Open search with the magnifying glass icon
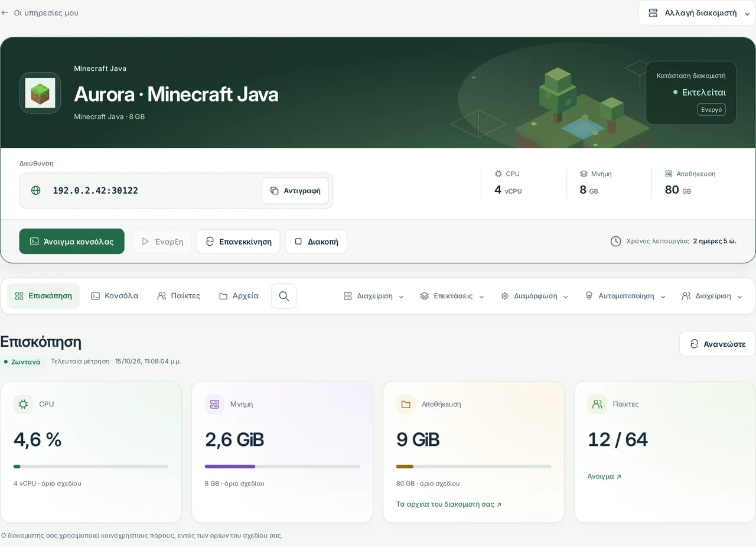This screenshot has height=547, width=756. click(283, 296)
